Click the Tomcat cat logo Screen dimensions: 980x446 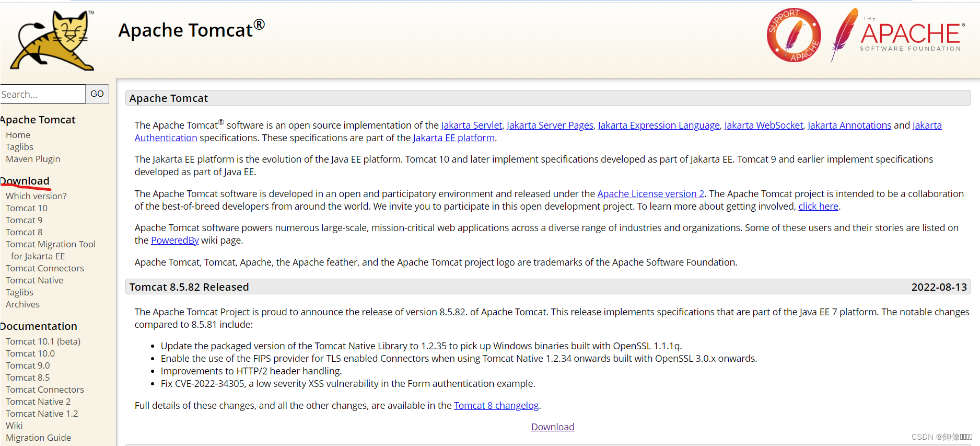(52, 40)
